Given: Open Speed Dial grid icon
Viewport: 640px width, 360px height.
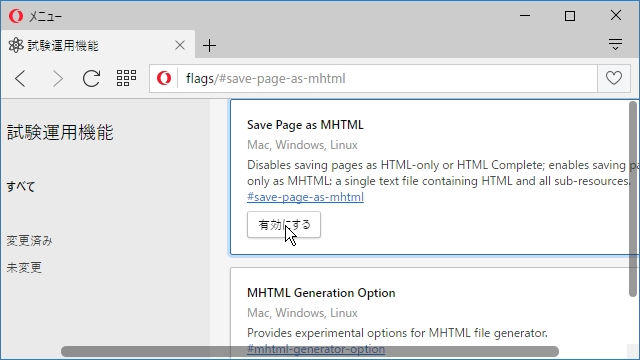Looking at the screenshot, I should (126, 78).
